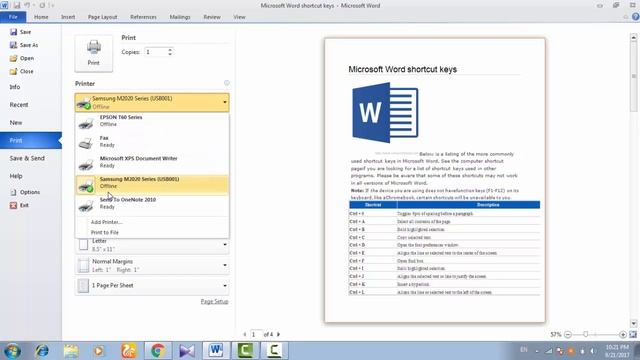Click Undo in the quick access toolbar
The width and height of the screenshot is (640, 360).
[x=27, y=5]
